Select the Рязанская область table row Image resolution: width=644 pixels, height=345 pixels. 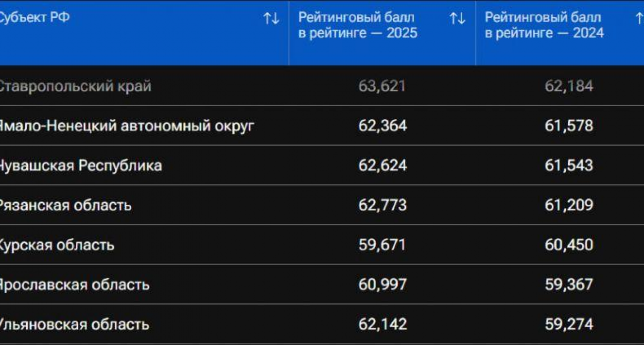click(64, 205)
